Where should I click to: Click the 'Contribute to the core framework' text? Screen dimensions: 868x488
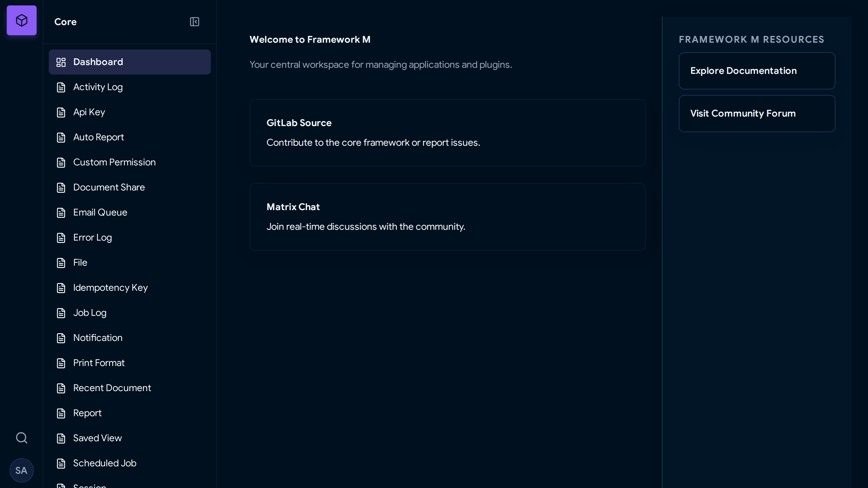(373, 142)
